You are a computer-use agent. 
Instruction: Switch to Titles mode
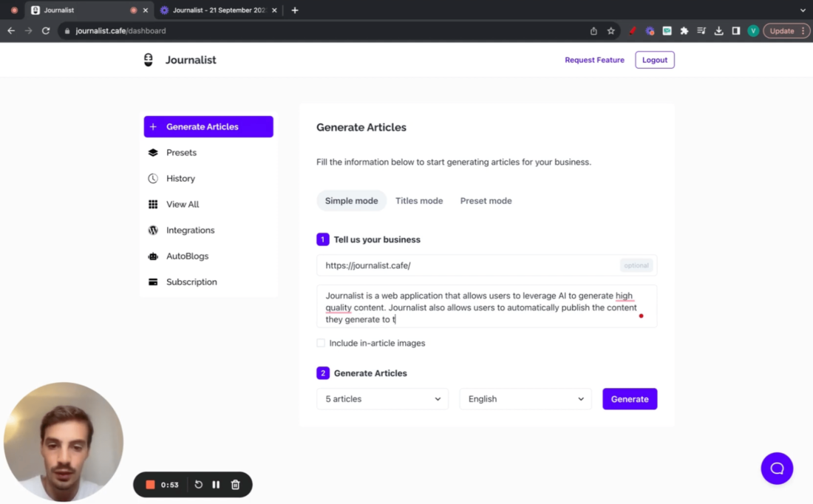click(x=419, y=200)
